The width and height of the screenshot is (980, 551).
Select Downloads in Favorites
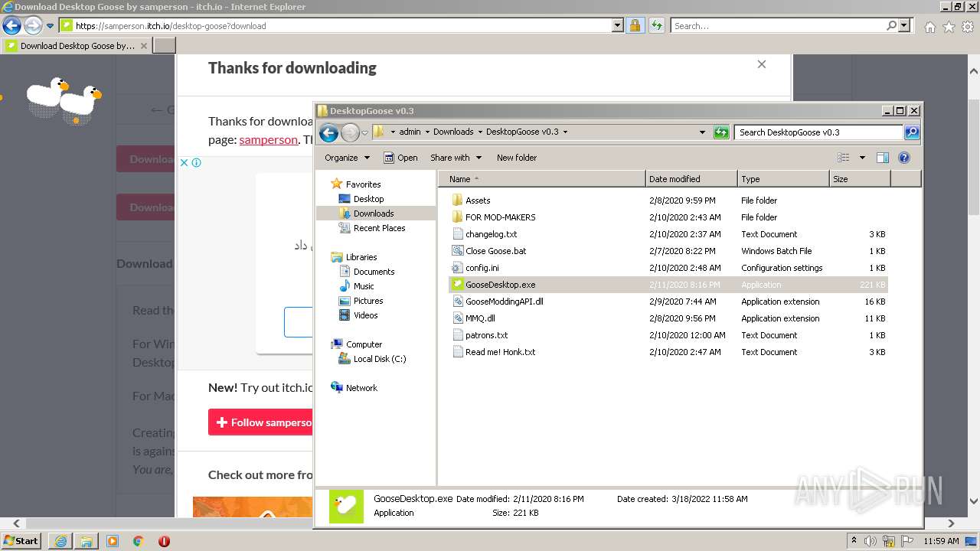374,214
